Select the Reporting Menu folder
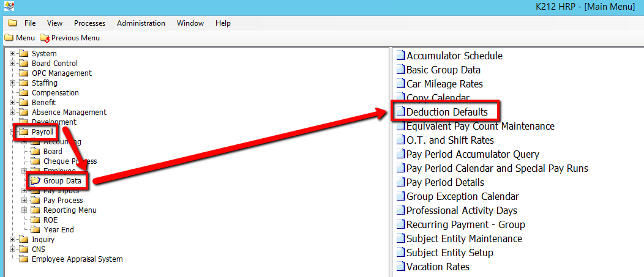Image resolution: width=644 pixels, height=277 pixels. tap(70, 210)
